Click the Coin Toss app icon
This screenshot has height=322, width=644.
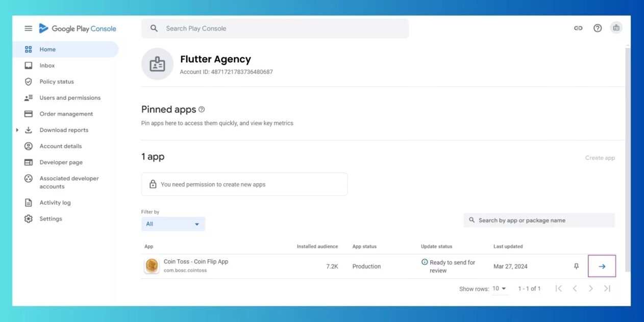pyautogui.click(x=152, y=266)
